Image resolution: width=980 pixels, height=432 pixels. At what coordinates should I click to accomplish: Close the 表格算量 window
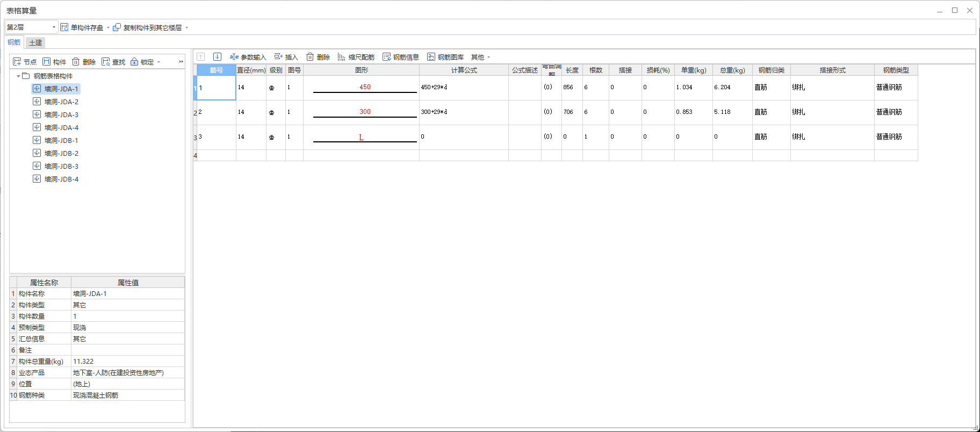pos(970,10)
